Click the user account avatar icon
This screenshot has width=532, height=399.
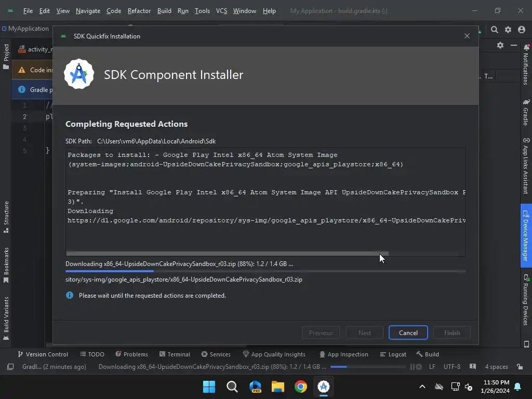(x=522, y=30)
